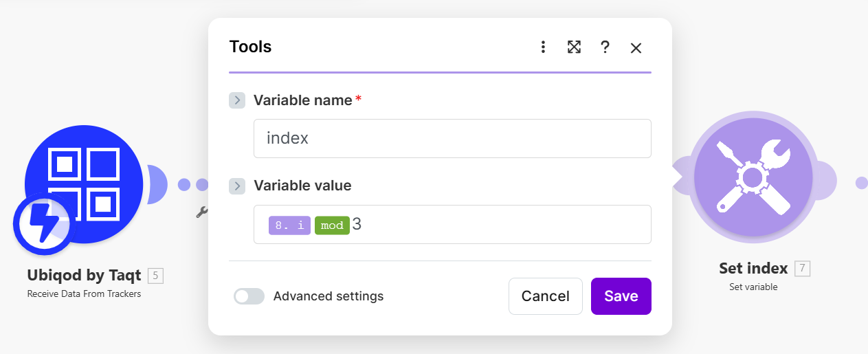Close the Tools dialog with the X icon
This screenshot has width=868, height=354.
636,47
